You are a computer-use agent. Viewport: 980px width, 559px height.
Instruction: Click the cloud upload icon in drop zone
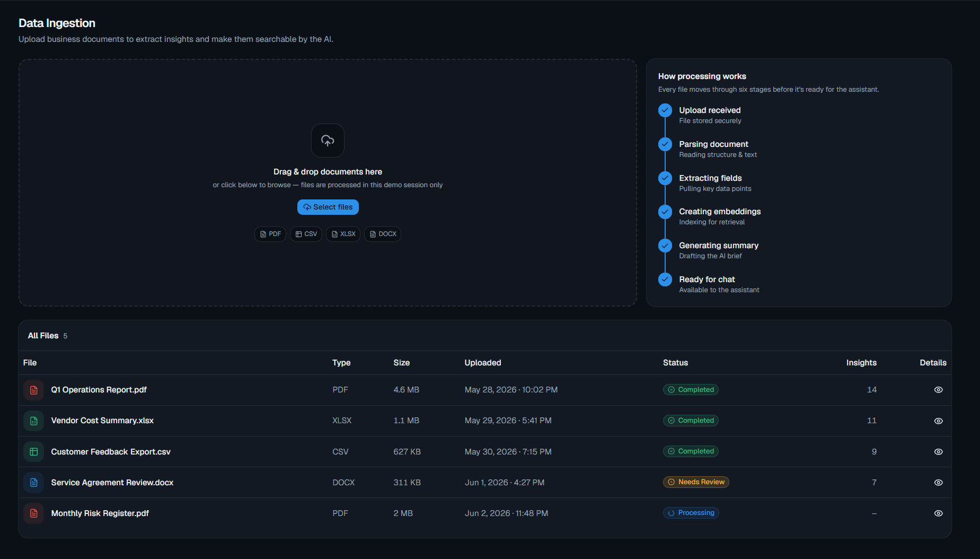[328, 141]
